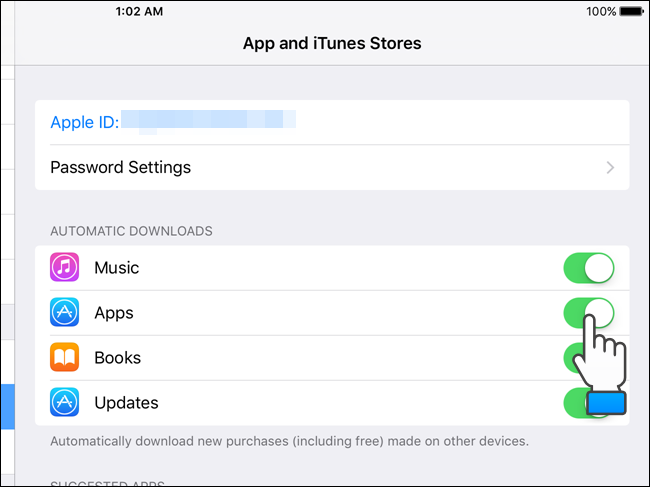This screenshot has width=650, height=487.
Task: Tap the App and iTunes Stores title
Action: (x=332, y=43)
